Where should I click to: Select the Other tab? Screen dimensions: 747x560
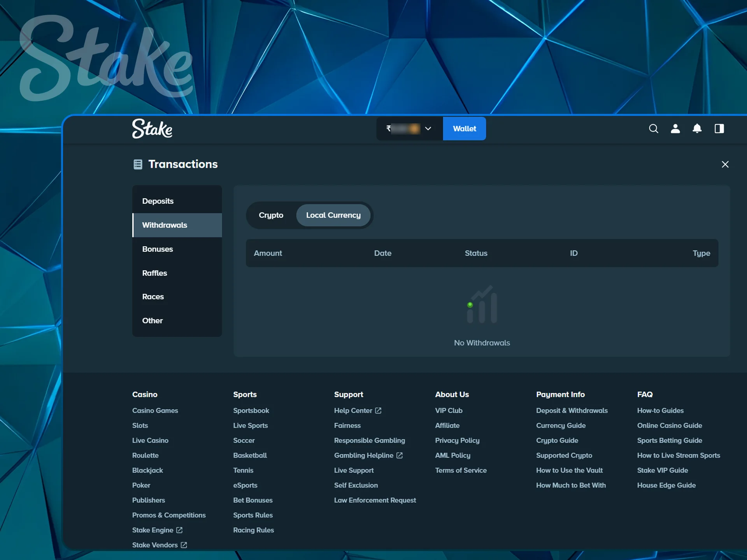pos(177,321)
